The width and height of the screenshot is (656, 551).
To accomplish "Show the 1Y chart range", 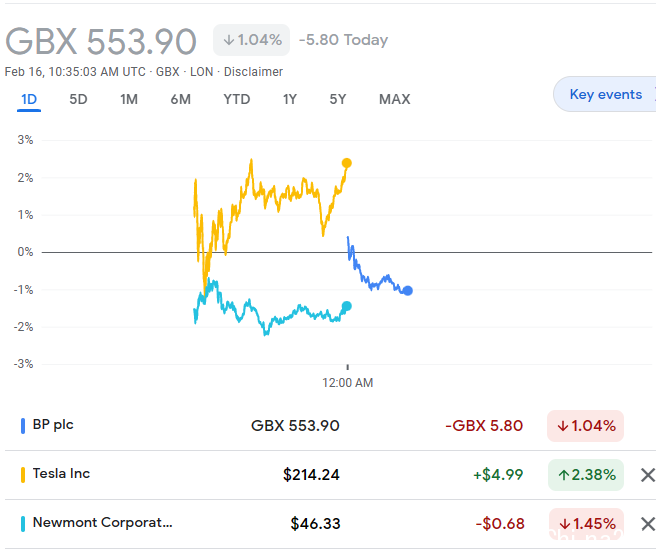I will pyautogui.click(x=290, y=100).
